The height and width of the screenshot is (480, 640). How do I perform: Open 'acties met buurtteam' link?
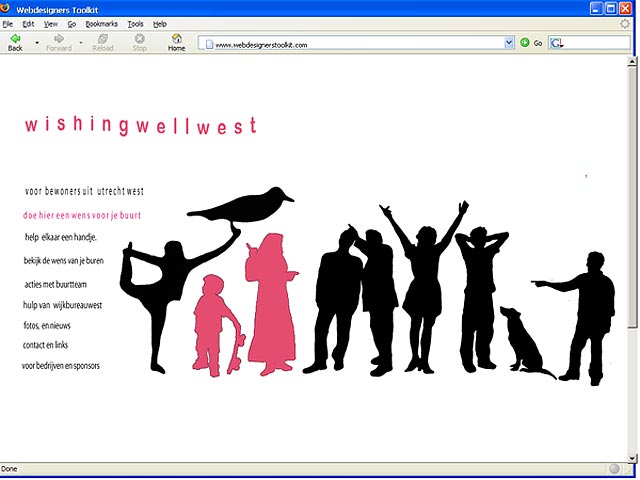pyautogui.click(x=56, y=284)
